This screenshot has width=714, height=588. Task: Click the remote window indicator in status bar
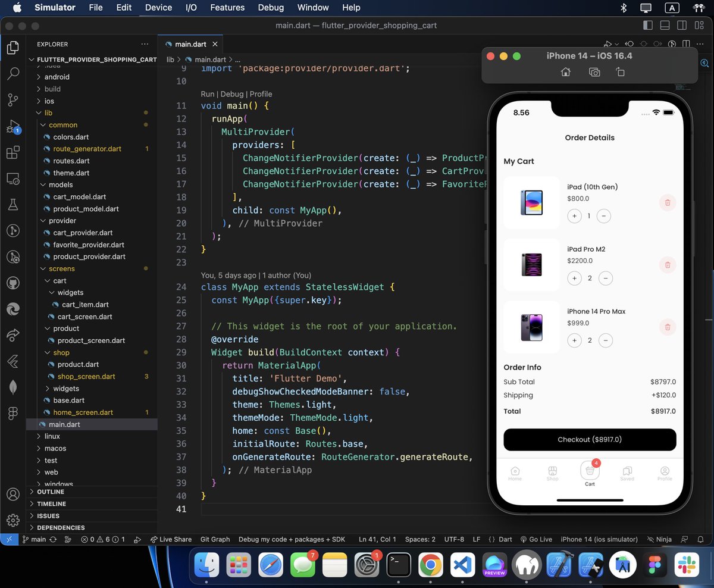9,539
